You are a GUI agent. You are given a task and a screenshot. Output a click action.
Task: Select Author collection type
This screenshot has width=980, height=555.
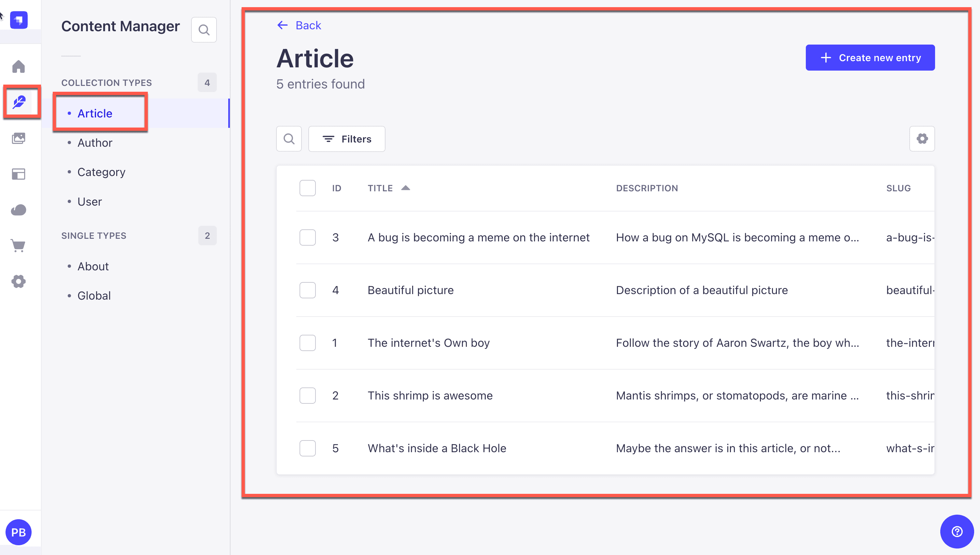pos(95,142)
